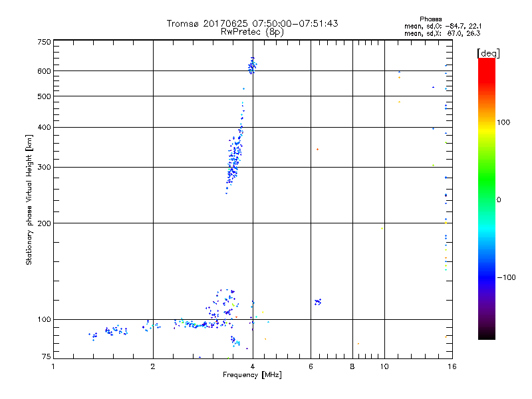Click the x-axis tick label '10'
532x399 pixels.
click(384, 366)
